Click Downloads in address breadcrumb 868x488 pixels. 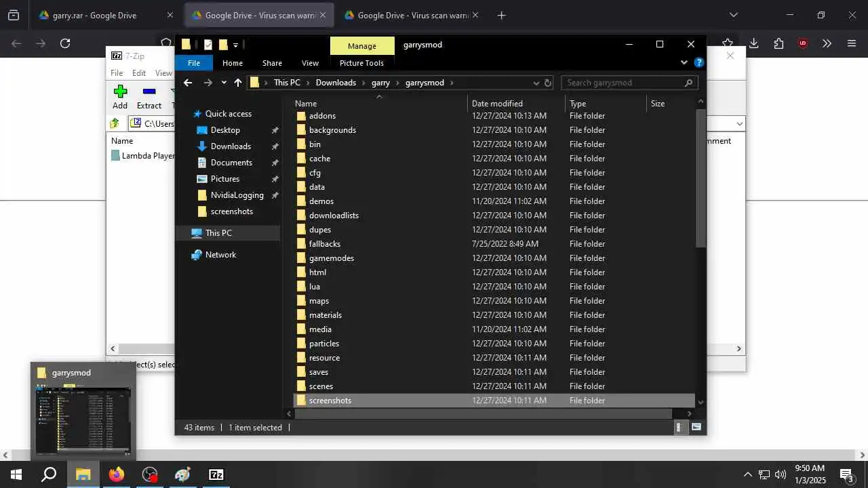[x=336, y=83]
